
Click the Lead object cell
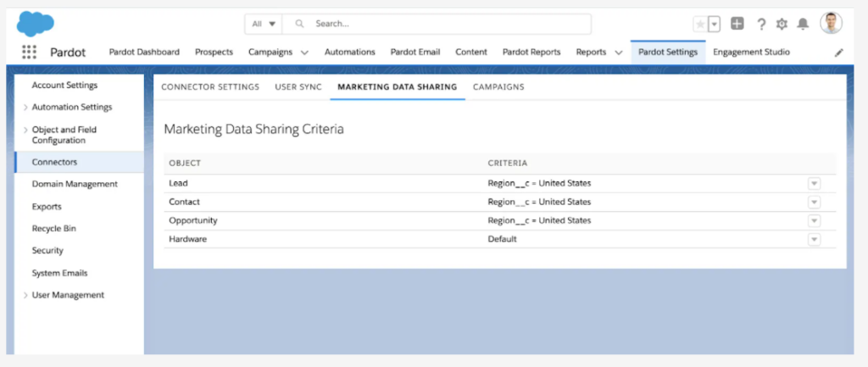[178, 183]
